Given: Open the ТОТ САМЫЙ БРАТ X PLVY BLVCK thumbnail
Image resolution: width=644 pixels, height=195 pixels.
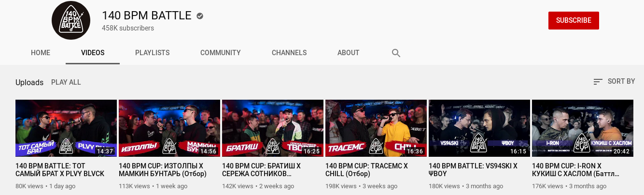Looking at the screenshot, I should (x=66, y=128).
